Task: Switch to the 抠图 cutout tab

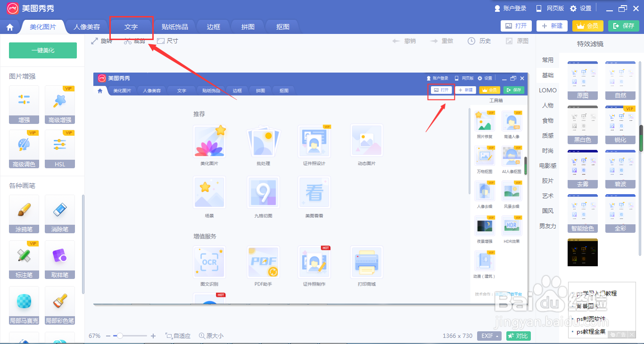Action: [283, 27]
